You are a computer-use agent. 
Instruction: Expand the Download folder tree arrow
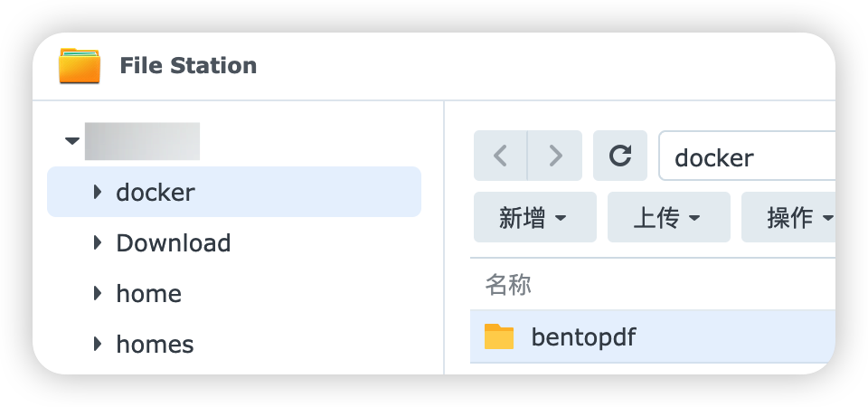(x=98, y=242)
